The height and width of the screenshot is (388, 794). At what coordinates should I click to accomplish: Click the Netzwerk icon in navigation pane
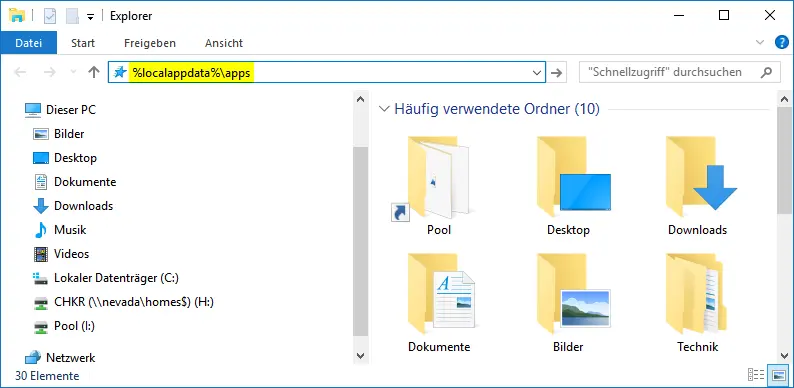click(33, 358)
